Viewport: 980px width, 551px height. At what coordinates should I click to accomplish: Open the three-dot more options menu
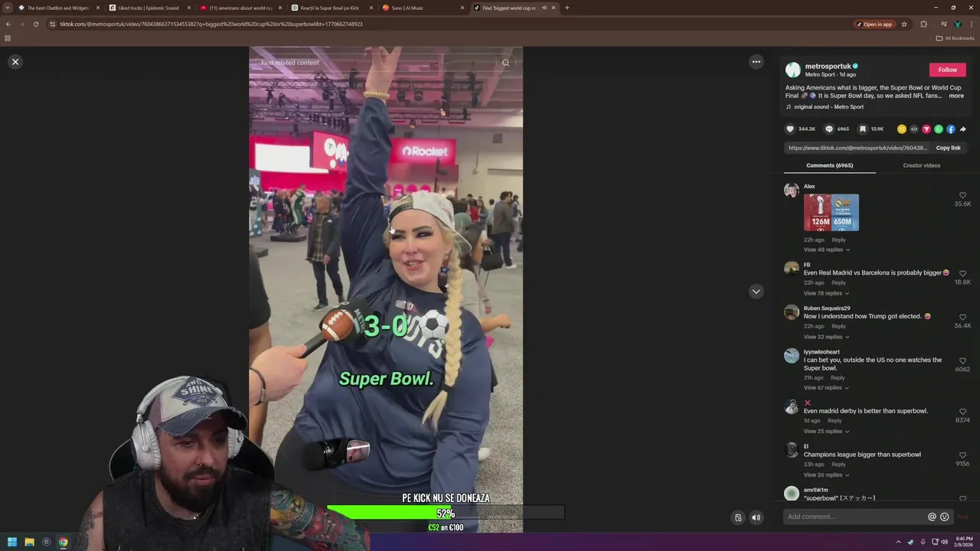tap(756, 62)
